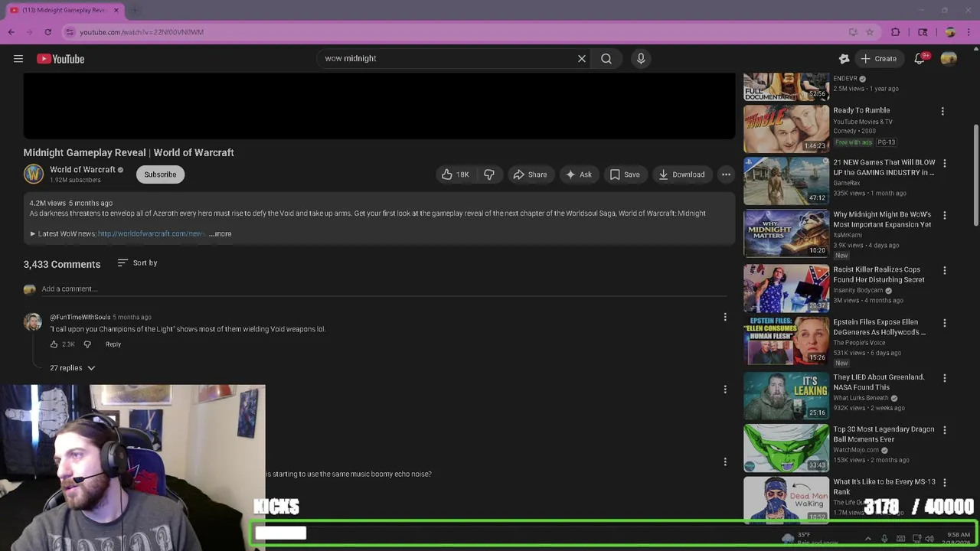The height and width of the screenshot is (551, 980).
Task: Open menu for Ready To Rumble
Action: (x=942, y=111)
